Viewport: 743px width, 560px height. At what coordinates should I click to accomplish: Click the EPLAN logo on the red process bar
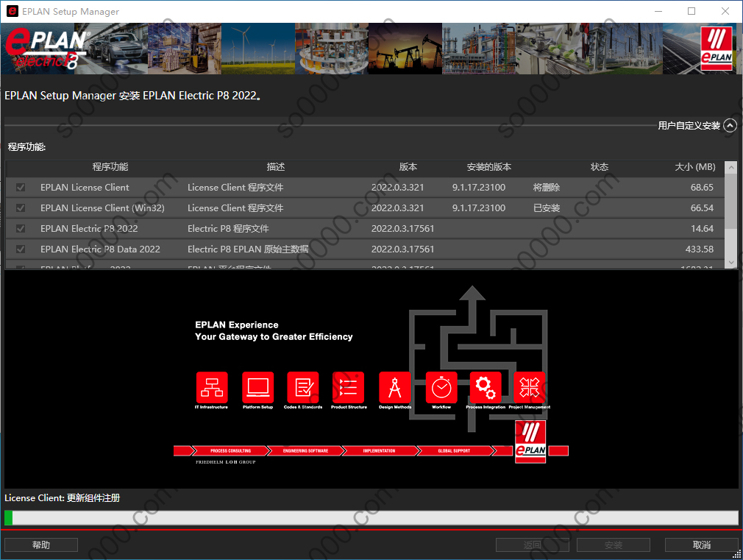530,442
